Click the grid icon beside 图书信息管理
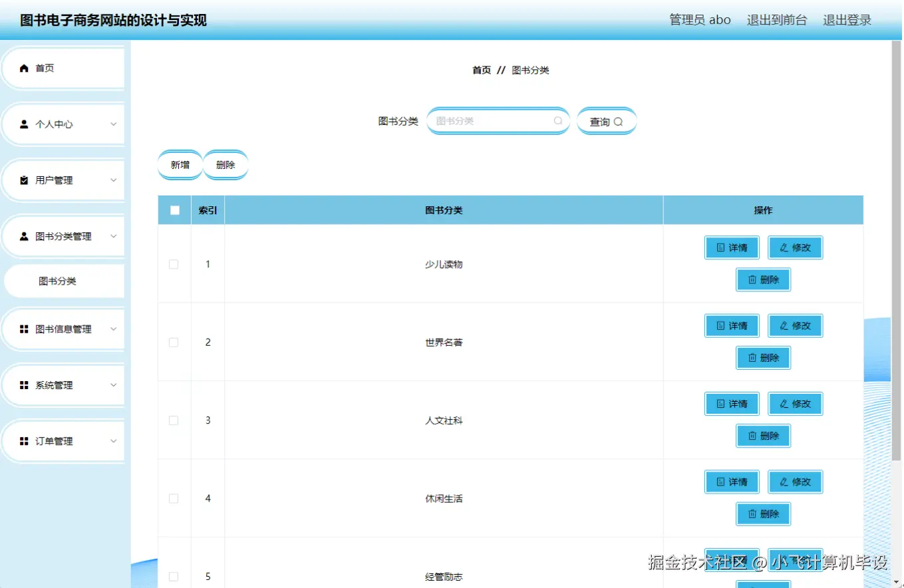 tap(25, 329)
